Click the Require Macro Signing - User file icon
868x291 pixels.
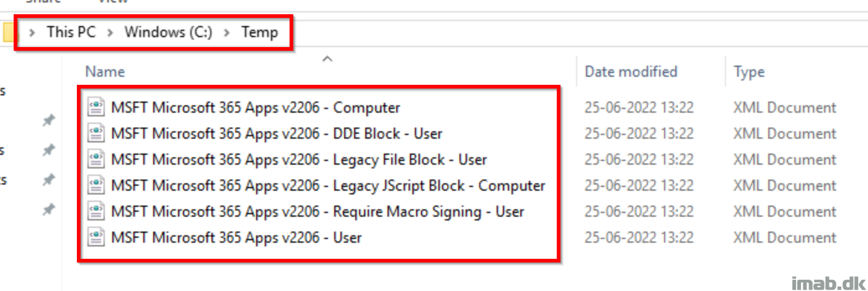(96, 212)
